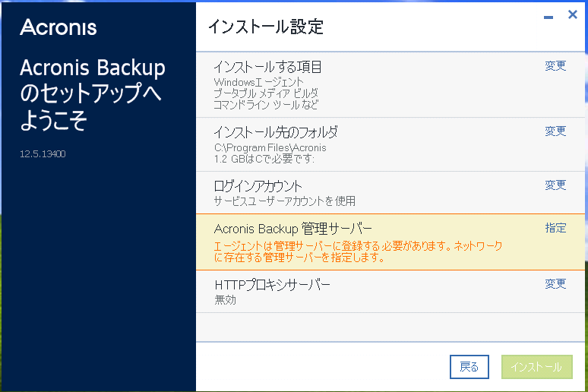
Task: Change the ログインアカウント setting
Action: tap(555, 185)
